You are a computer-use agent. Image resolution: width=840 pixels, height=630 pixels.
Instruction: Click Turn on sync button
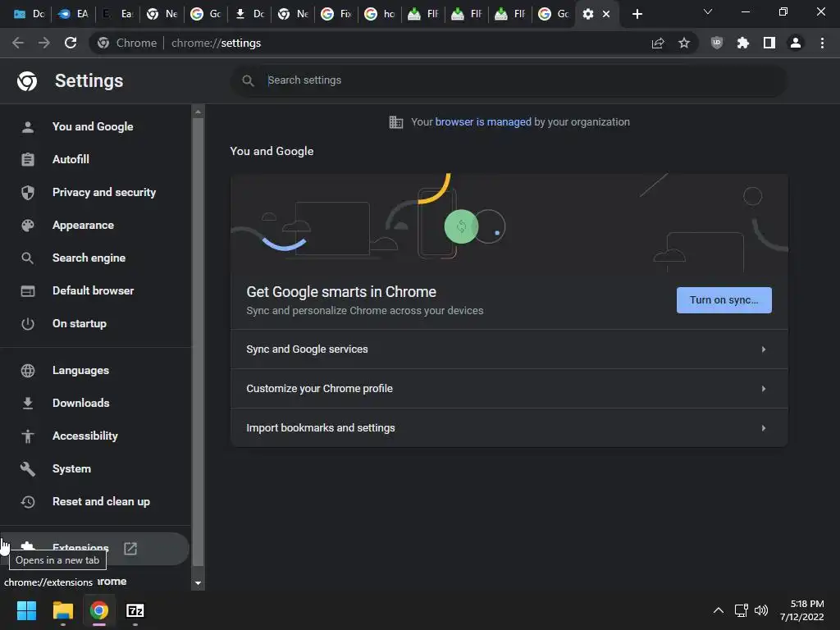coord(724,300)
